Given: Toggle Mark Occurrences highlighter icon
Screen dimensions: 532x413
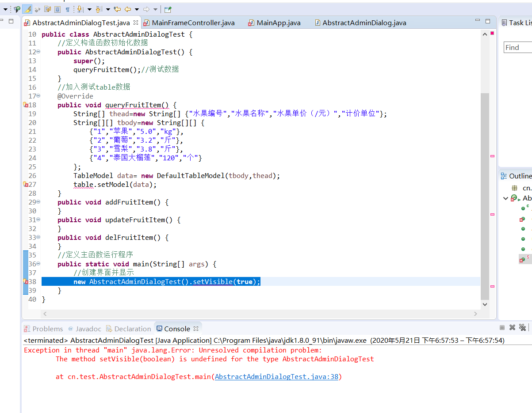Looking at the screenshot, I should point(27,9).
